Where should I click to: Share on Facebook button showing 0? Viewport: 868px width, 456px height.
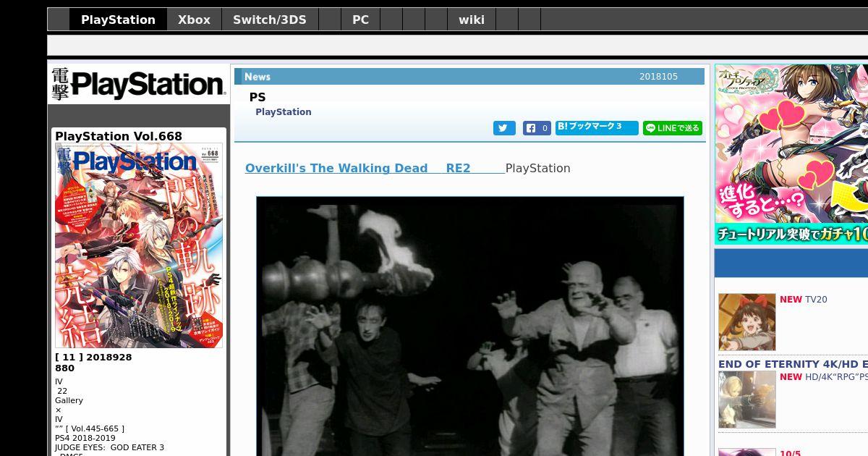point(537,128)
